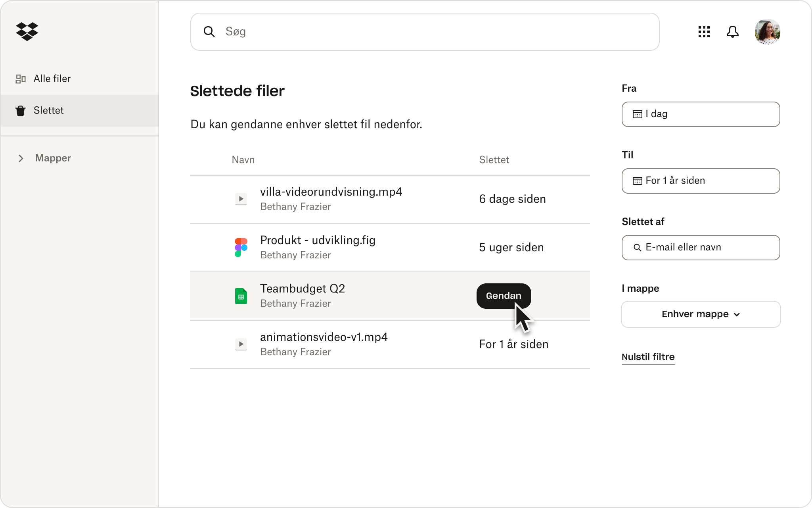812x508 pixels.
Task: Open the user profile avatar
Action: [x=767, y=32]
